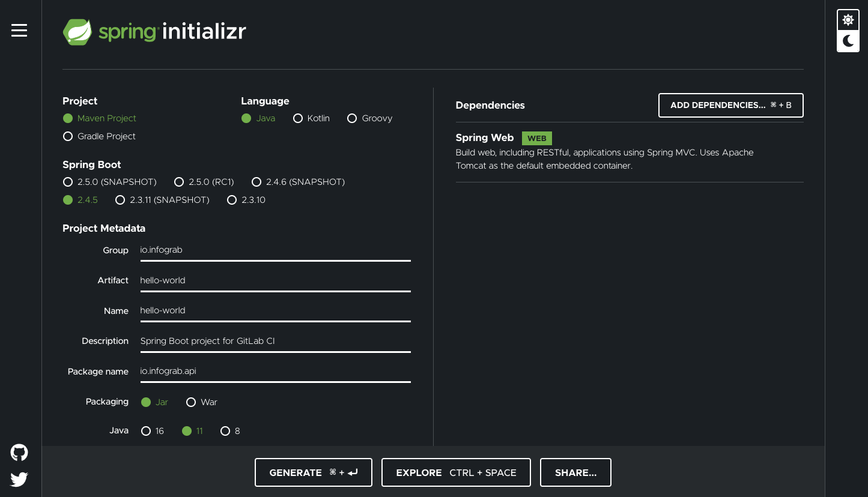Open the GitHub icon link
Viewport: 868px width, 497px height.
click(19, 453)
